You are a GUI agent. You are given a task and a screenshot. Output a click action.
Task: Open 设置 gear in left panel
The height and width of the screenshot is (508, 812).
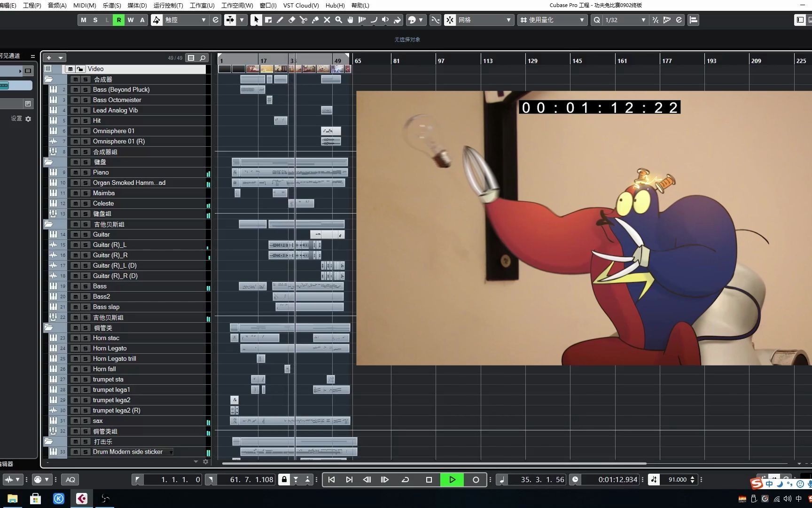[28, 119]
